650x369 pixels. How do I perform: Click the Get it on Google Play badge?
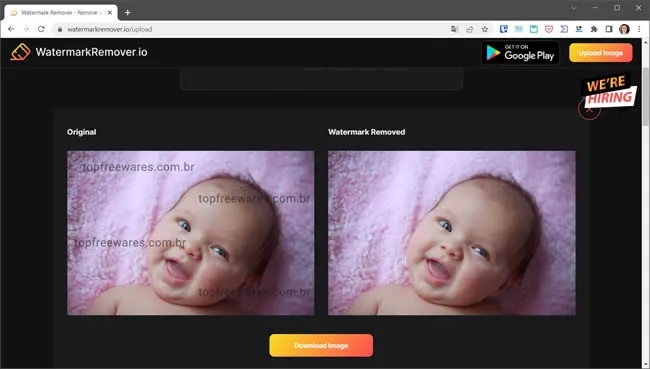[520, 53]
